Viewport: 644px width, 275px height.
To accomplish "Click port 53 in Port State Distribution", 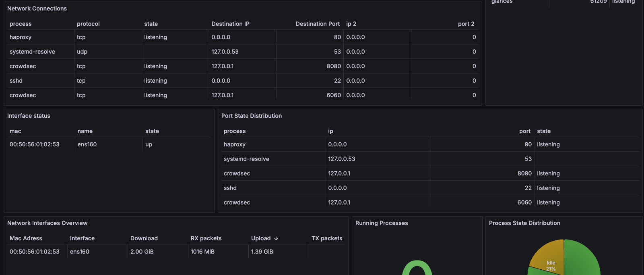I will click(528, 159).
